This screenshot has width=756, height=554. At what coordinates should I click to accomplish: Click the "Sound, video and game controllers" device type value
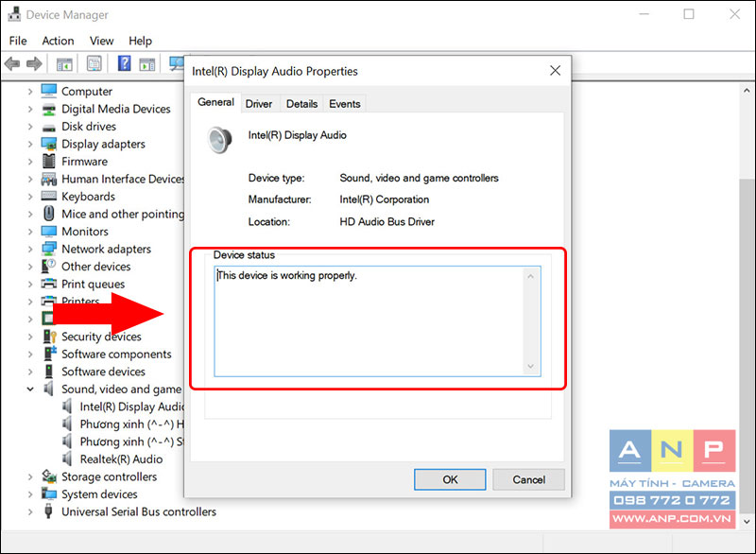pyautogui.click(x=419, y=178)
